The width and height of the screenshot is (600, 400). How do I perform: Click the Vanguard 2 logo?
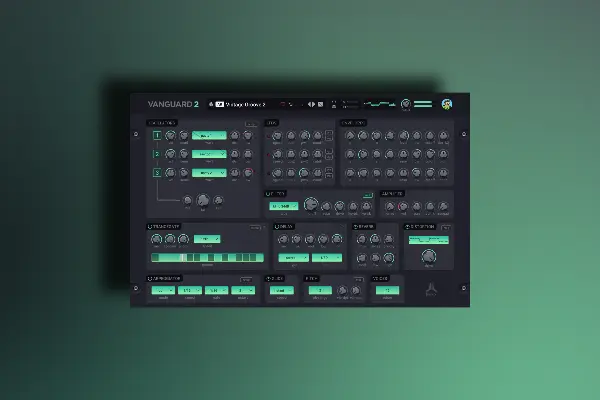[173, 104]
